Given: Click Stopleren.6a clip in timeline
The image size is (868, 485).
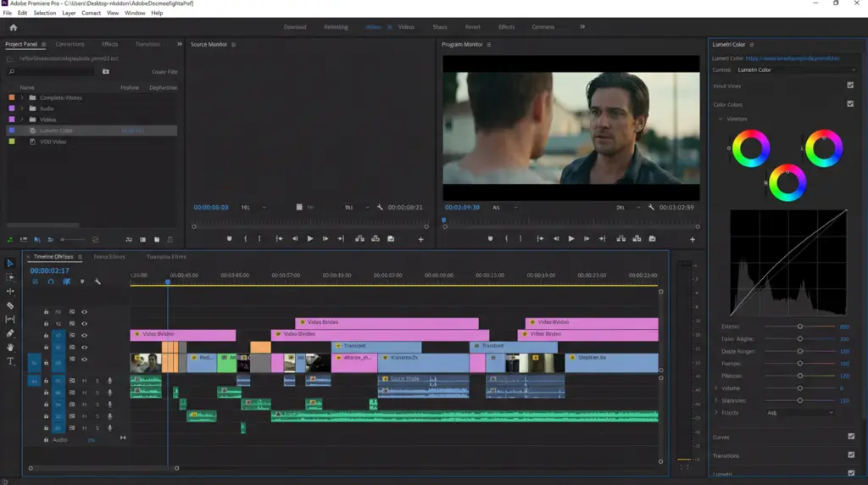Looking at the screenshot, I should 612,363.
